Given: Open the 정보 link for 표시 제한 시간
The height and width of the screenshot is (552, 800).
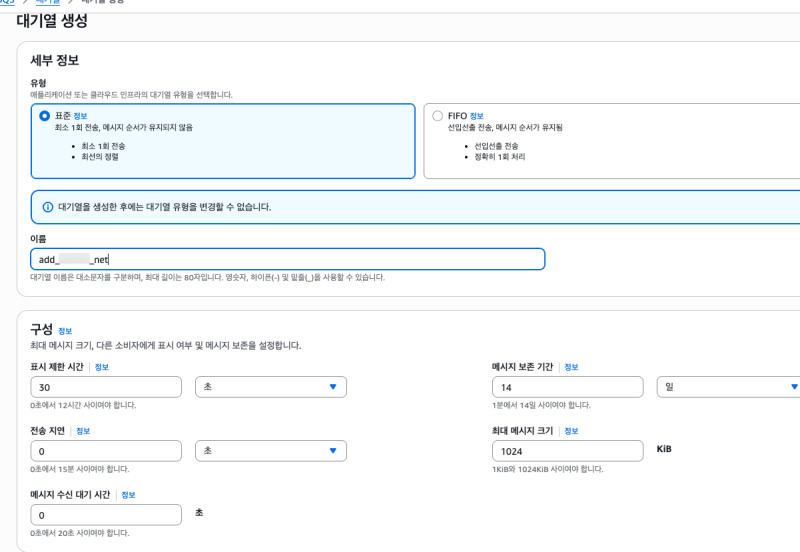Looking at the screenshot, I should pyautogui.click(x=101, y=367).
